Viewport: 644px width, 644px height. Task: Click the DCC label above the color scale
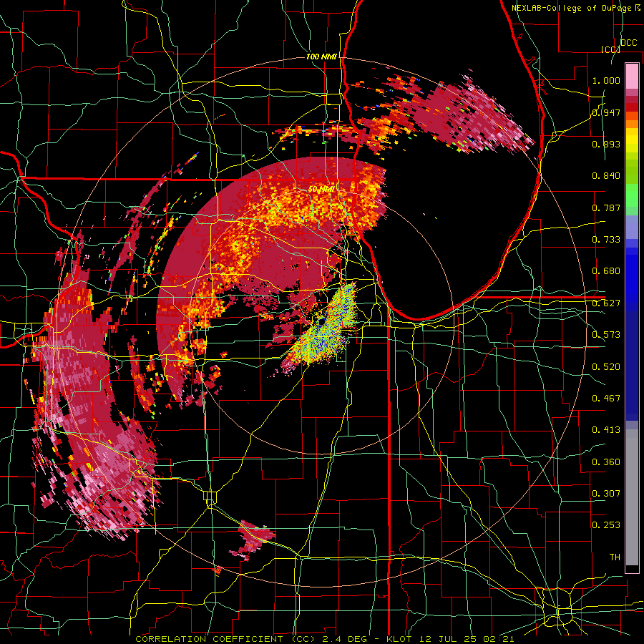click(x=628, y=43)
